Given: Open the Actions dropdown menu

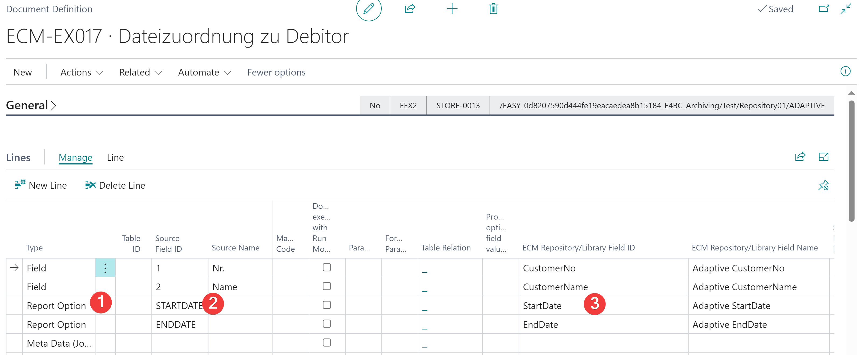Looking at the screenshot, I should pyautogui.click(x=82, y=72).
